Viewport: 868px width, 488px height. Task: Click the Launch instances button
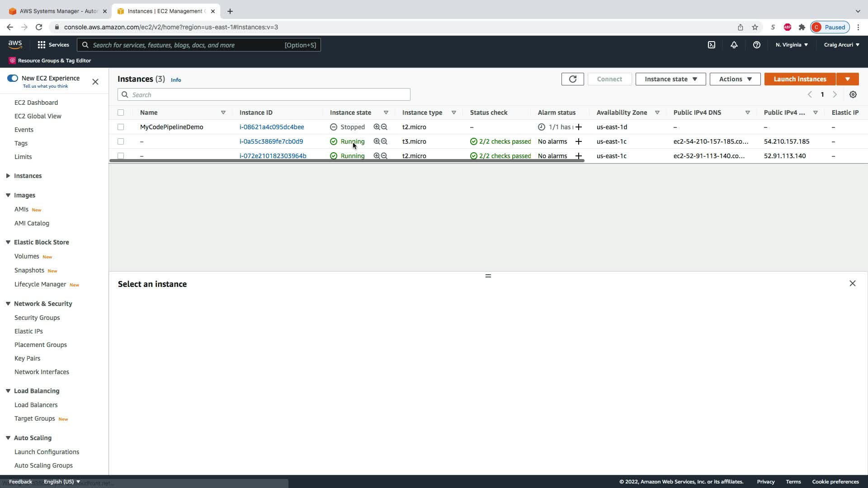tap(799, 79)
